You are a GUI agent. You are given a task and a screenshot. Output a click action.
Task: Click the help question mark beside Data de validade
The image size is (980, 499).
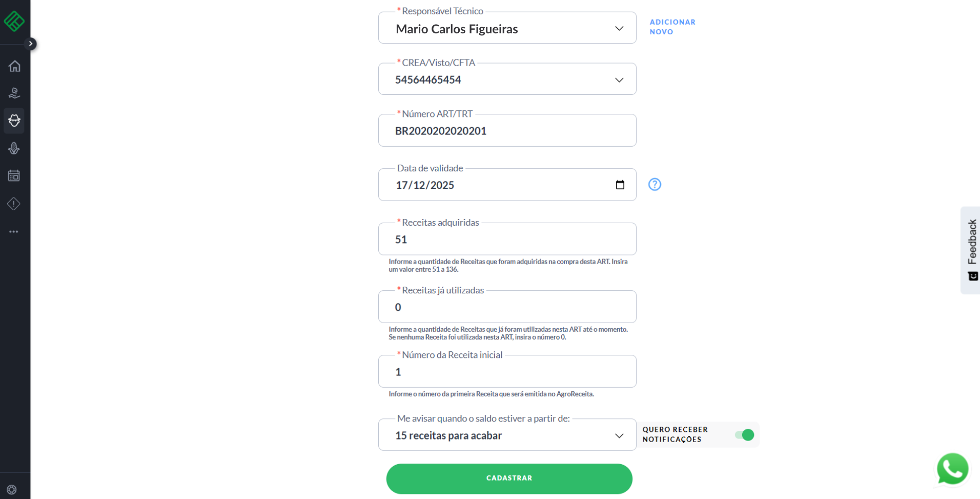click(x=655, y=185)
